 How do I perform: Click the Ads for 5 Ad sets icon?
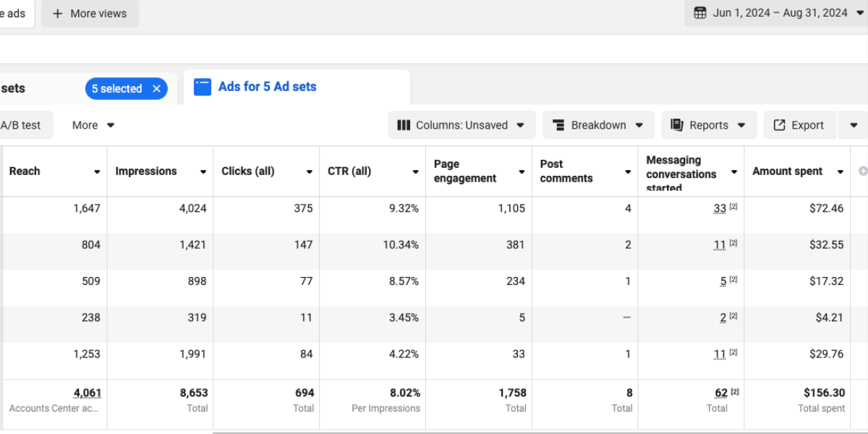point(203,87)
